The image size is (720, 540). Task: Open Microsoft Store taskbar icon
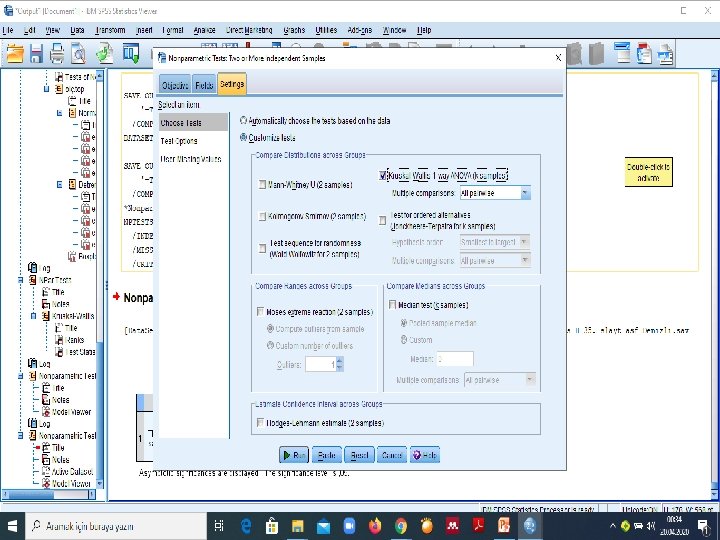tap(271, 526)
